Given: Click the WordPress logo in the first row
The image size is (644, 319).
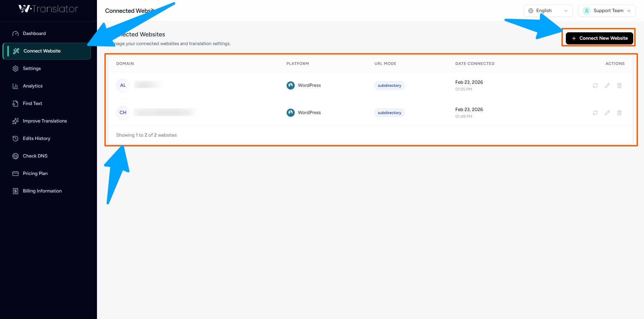Looking at the screenshot, I should 290,85.
